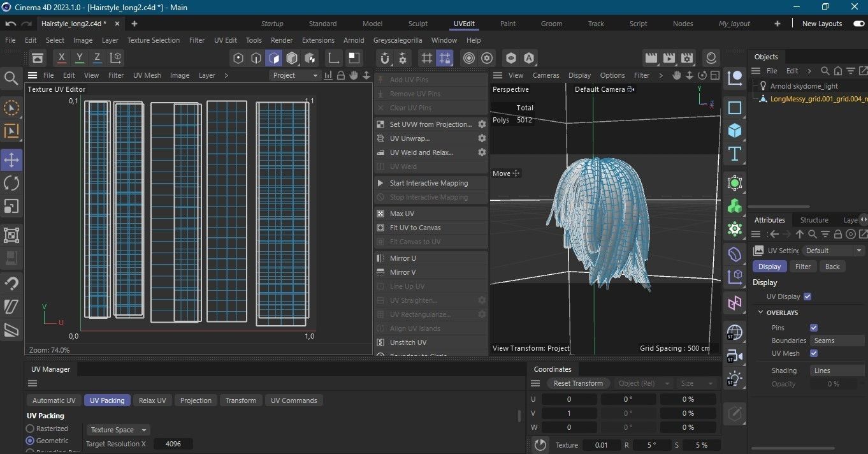This screenshot has width=868, height=454.
Task: Select the Scale tool in left toolbar
Action: click(11, 207)
